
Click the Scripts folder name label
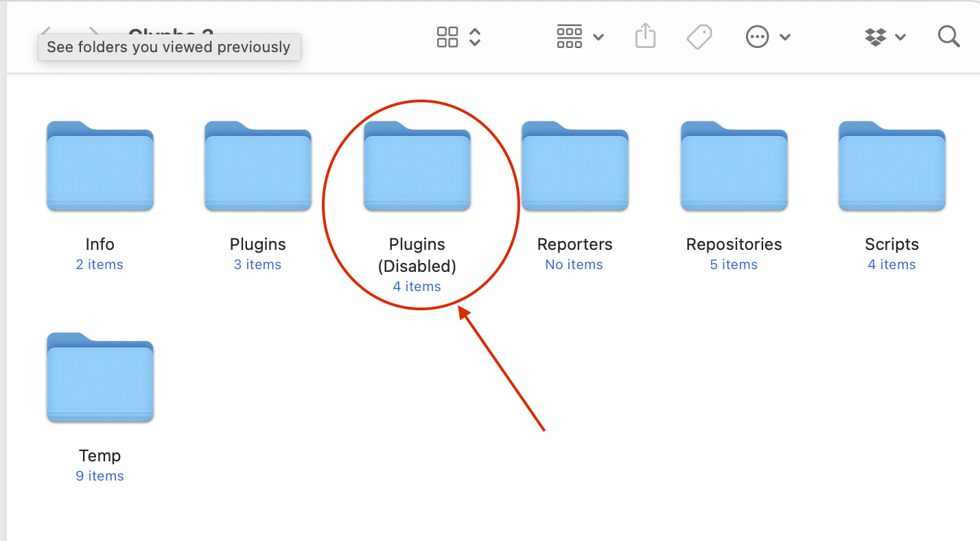pos(891,244)
